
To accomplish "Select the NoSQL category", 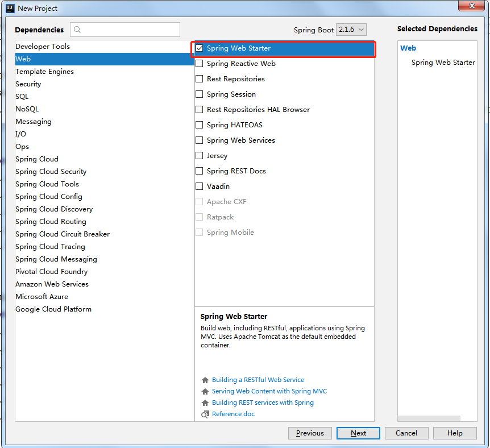I will pos(105,109).
